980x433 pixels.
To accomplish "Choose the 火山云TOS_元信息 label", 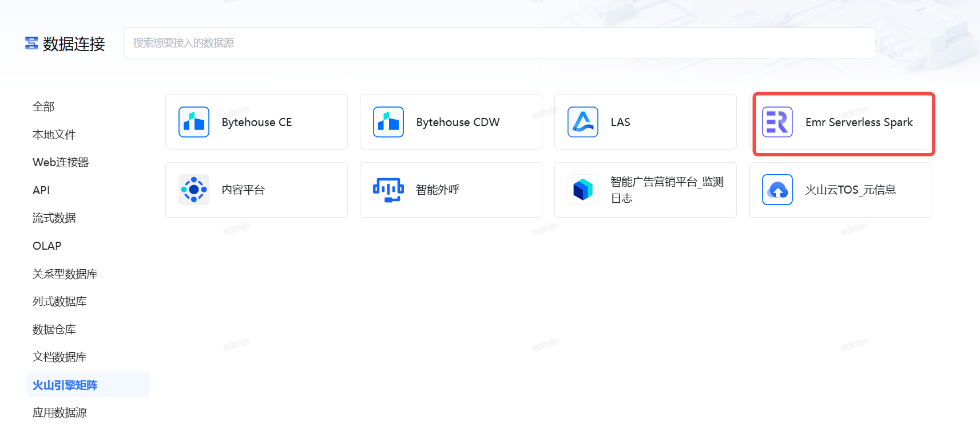I will (851, 190).
